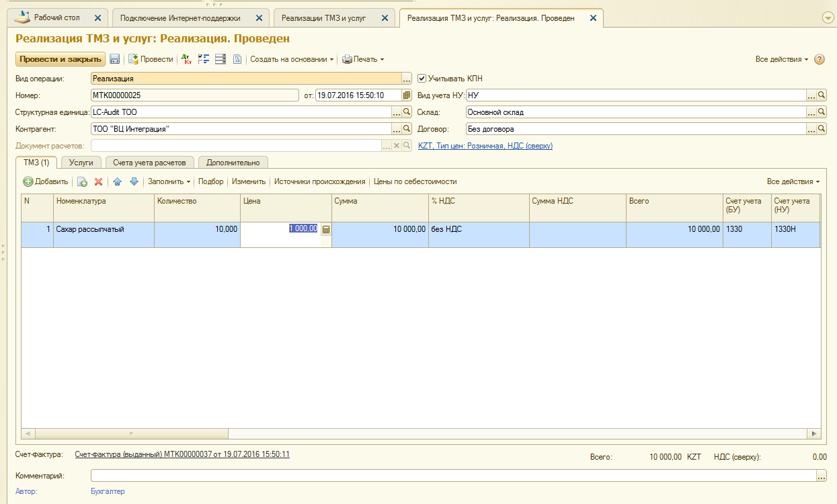Copy the selected table row with the copy icon
This screenshot has width=837, height=504.
(x=82, y=181)
